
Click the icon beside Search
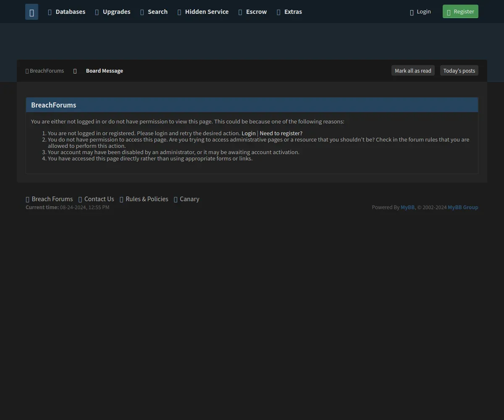142,12
